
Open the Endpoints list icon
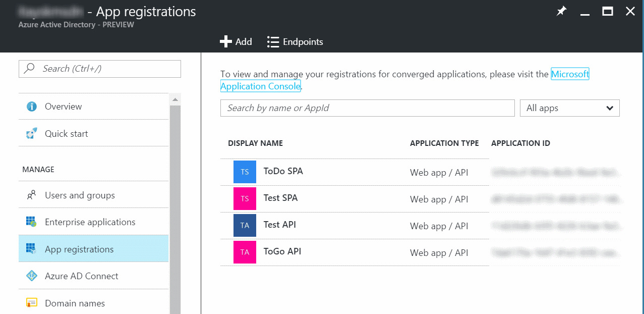click(273, 42)
